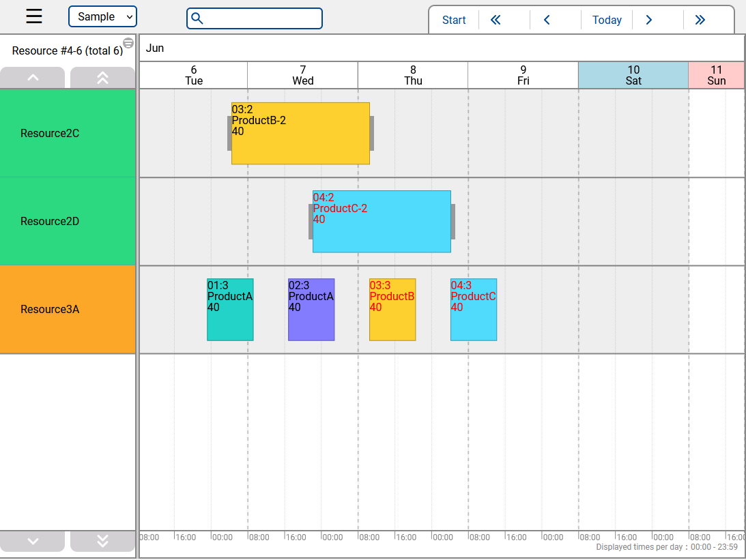Screen dimensions: 746x560
Task: Click the filter icon beside Resource #4-6
Action: pos(128,42)
